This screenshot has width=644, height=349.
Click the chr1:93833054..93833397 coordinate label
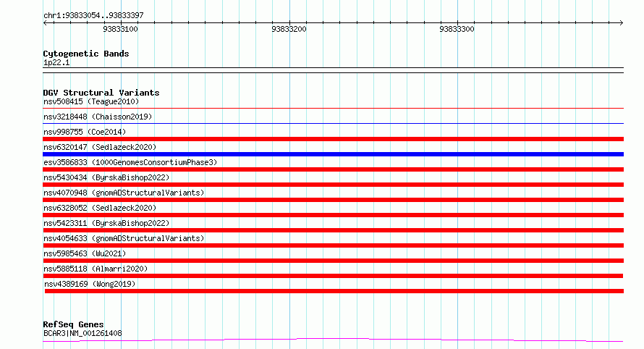pyautogui.click(x=93, y=15)
